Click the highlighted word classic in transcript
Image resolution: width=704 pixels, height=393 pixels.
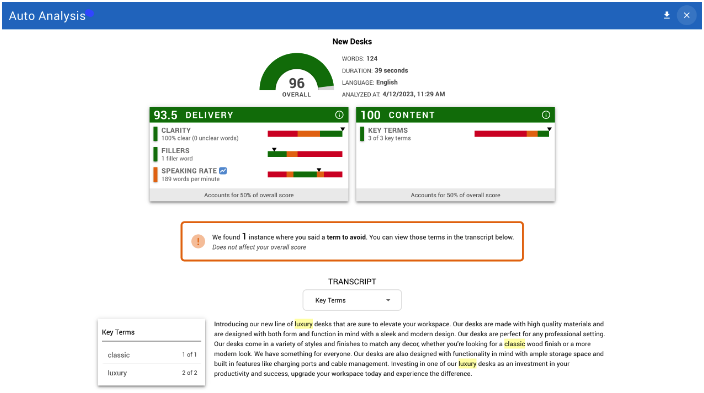coord(515,344)
